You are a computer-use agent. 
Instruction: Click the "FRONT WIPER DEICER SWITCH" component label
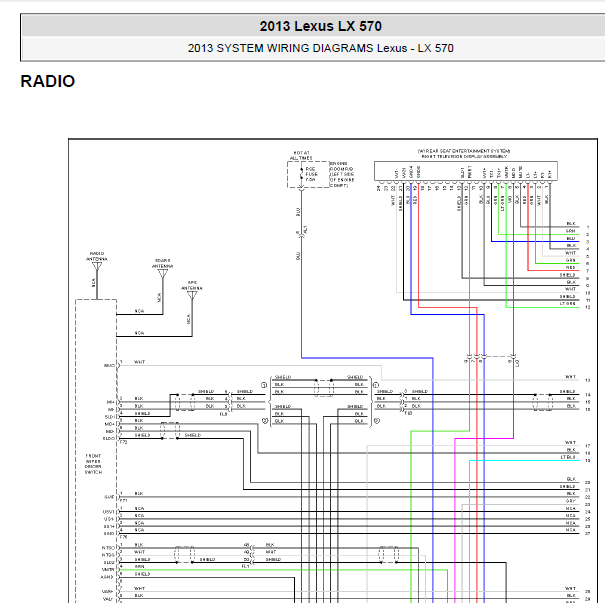[x=93, y=464]
